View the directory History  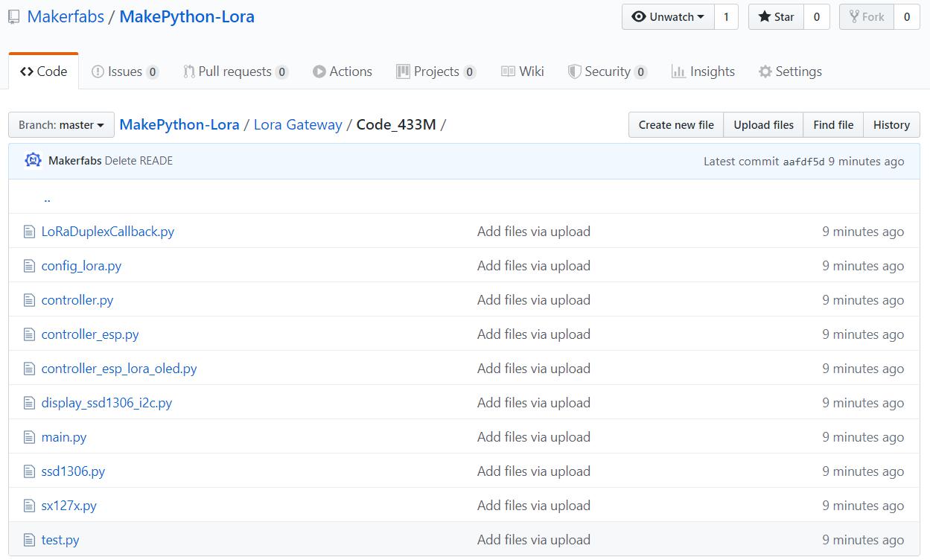click(891, 125)
